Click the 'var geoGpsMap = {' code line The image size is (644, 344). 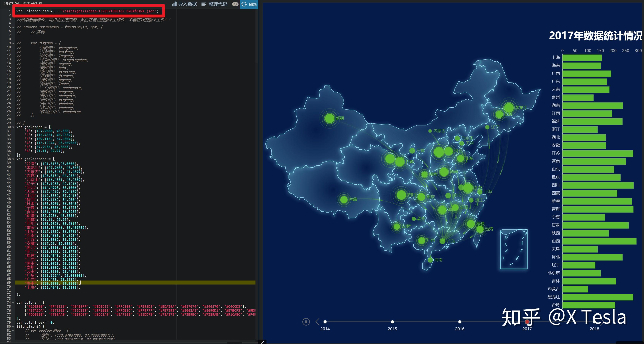(33, 127)
